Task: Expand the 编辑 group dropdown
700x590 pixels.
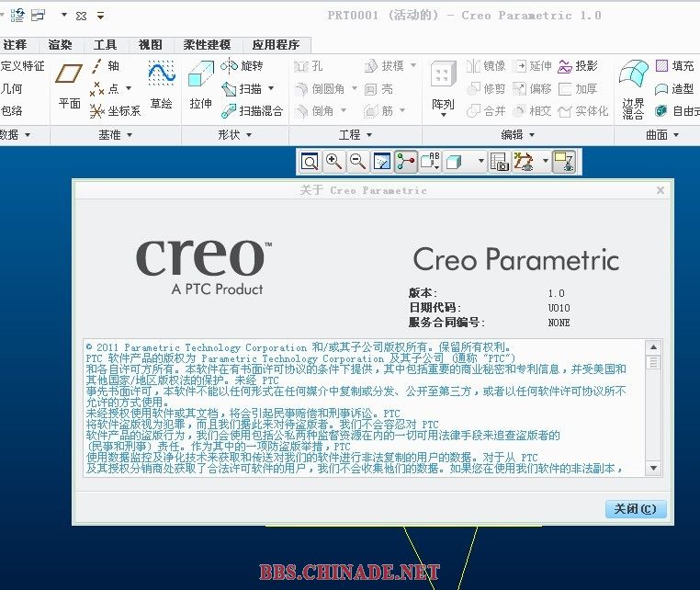Action: pos(518,134)
